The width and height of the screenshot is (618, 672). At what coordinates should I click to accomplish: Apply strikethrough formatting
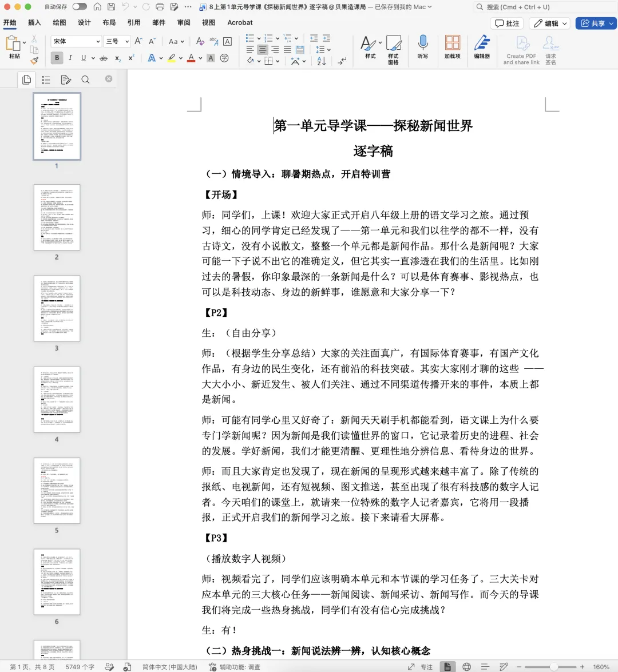coord(104,58)
